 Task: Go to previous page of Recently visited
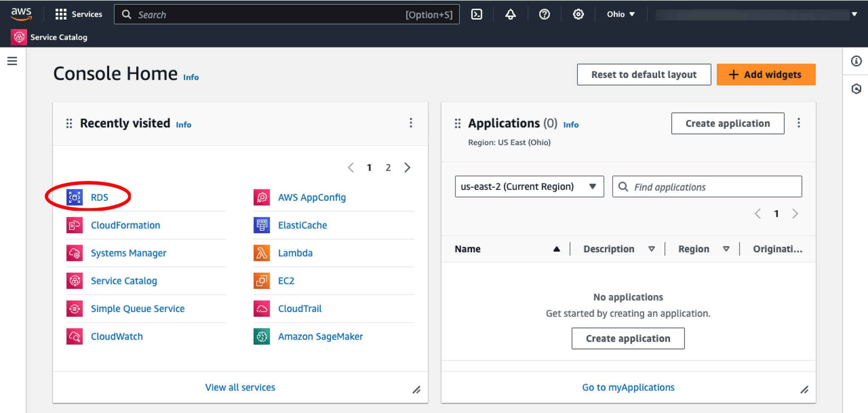pos(351,167)
